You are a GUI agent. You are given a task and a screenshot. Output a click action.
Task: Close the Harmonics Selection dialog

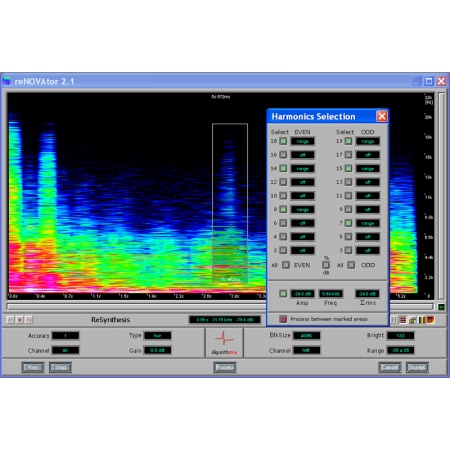pyautogui.click(x=382, y=116)
